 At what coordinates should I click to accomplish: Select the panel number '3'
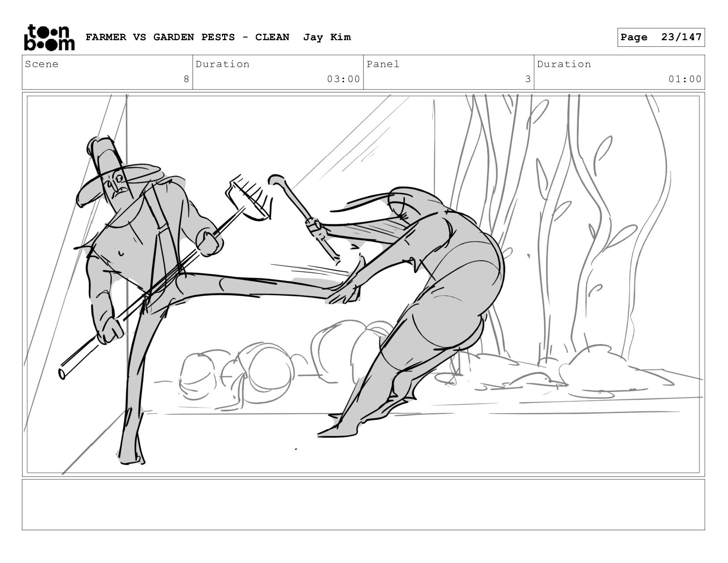pyautogui.click(x=528, y=79)
